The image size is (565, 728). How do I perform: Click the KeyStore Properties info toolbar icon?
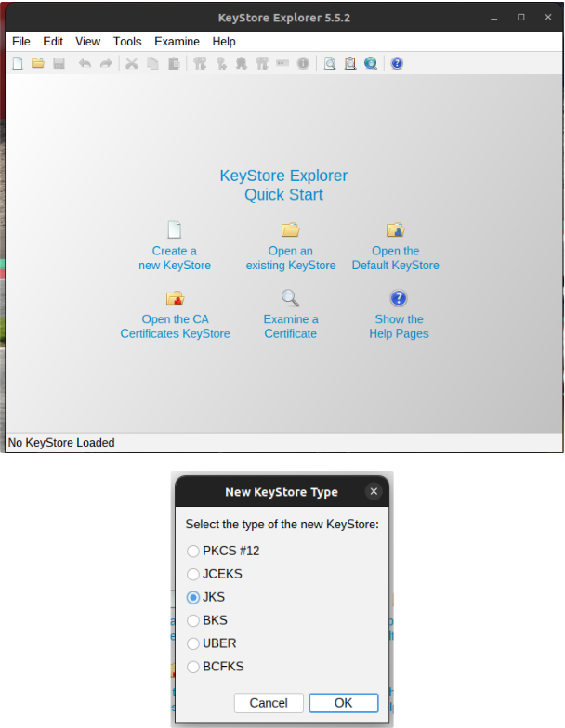click(x=303, y=63)
